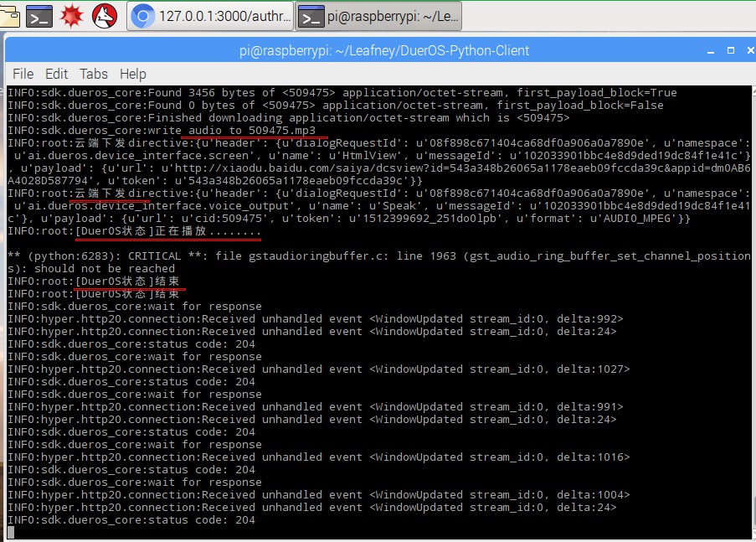
Task: Open the Tabs menu
Action: click(94, 74)
